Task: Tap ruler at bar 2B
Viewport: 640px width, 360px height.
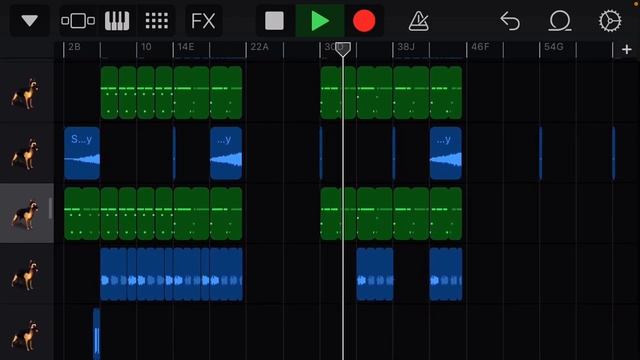Action: (75, 47)
